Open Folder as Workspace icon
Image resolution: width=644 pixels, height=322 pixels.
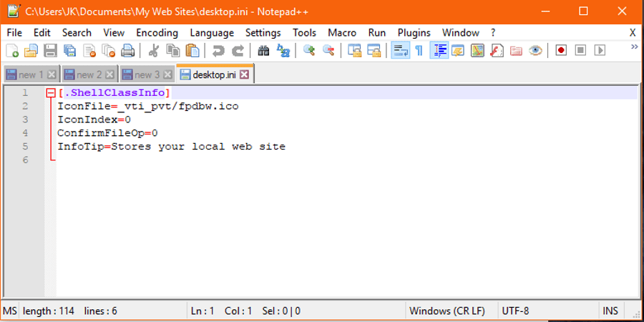point(516,51)
